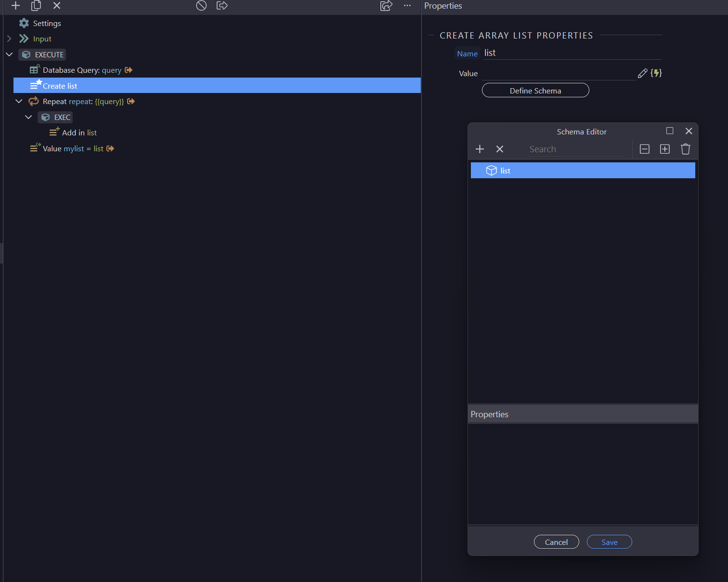
Task: Click the list cube icon in schema tree
Action: coord(491,171)
